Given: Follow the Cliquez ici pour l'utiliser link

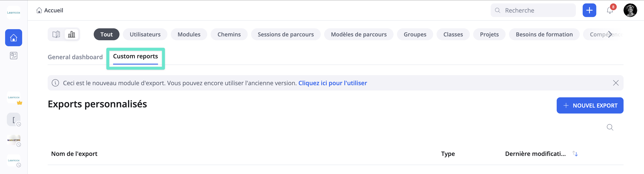Looking at the screenshot, I should [332, 83].
